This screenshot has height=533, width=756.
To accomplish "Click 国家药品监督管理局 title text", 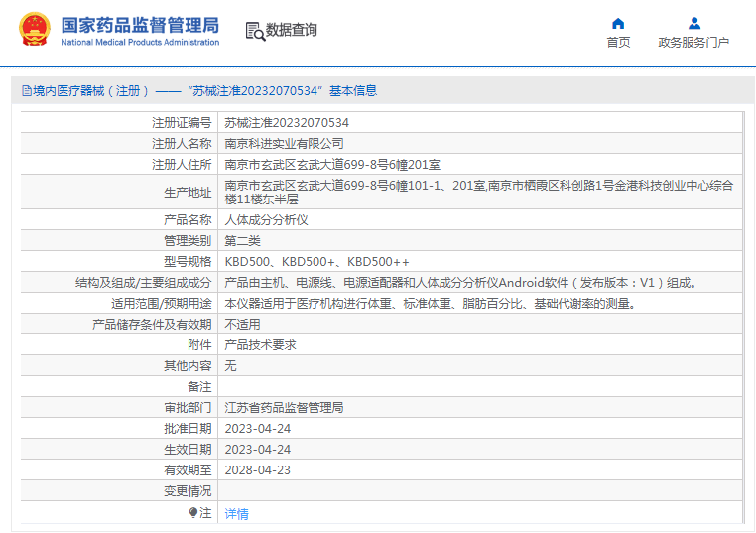I will (140, 25).
